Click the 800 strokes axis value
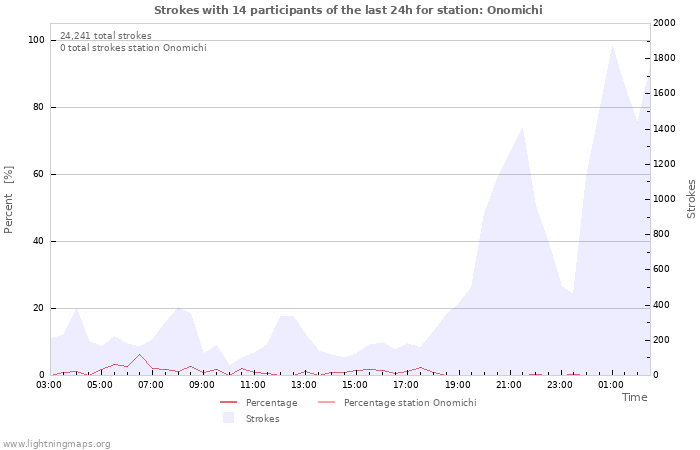The height and width of the screenshot is (450, 700). click(x=661, y=234)
